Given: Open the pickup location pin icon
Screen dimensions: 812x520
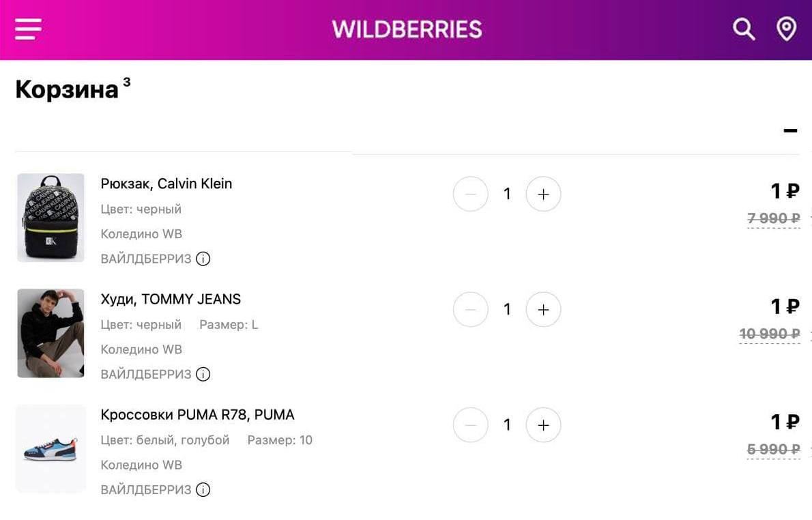Looking at the screenshot, I should coord(787,29).
